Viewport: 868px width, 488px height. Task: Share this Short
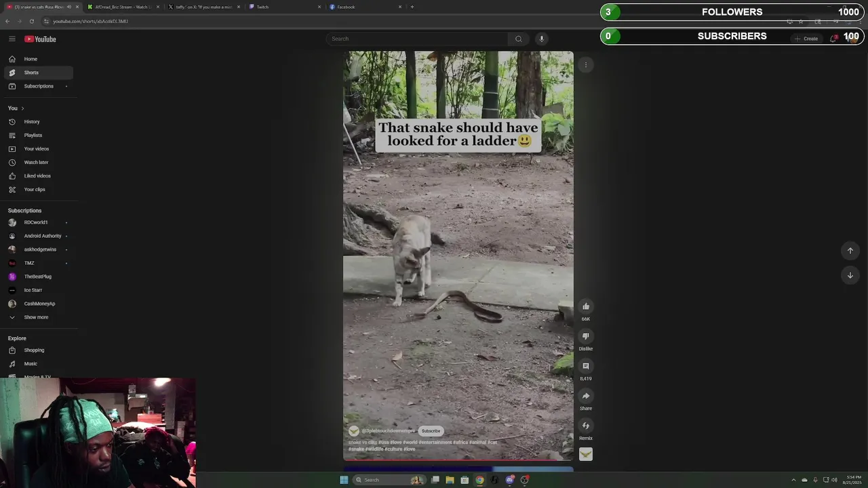click(586, 396)
